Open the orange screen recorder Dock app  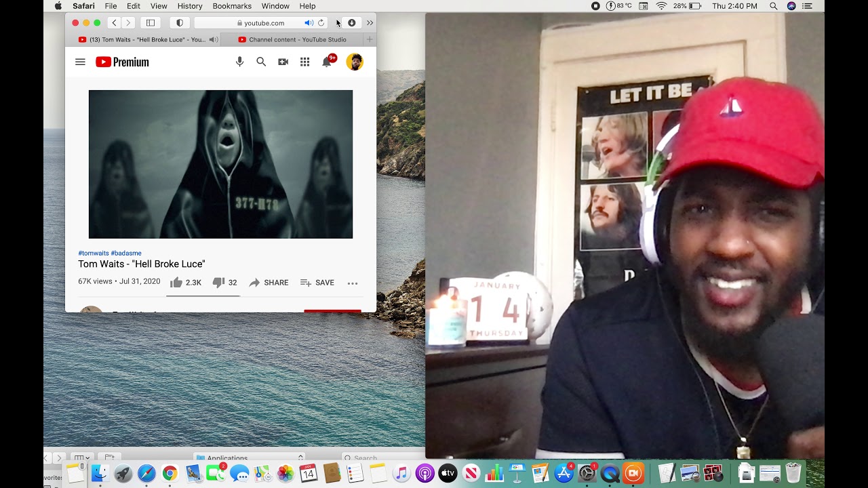click(633, 473)
